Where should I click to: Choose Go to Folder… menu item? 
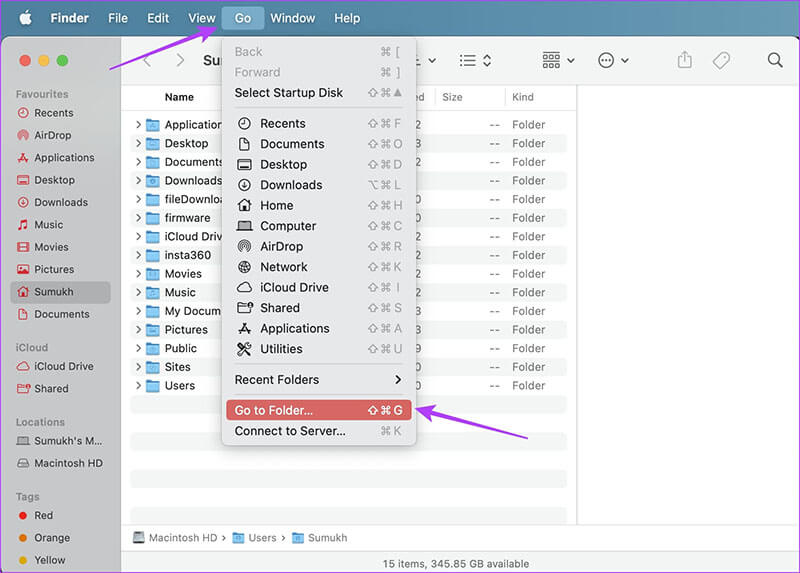pyautogui.click(x=319, y=410)
